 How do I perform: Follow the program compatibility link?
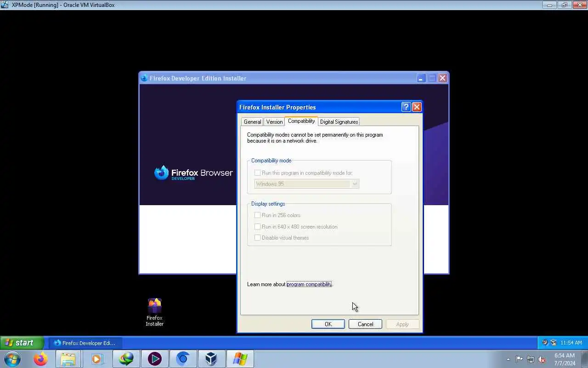tap(309, 284)
